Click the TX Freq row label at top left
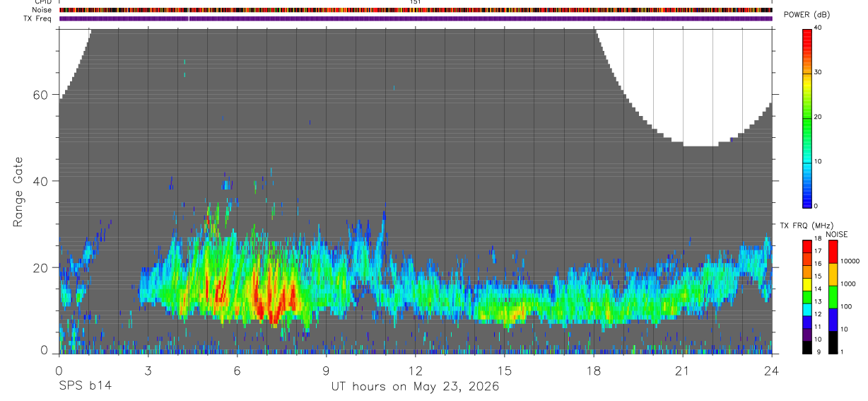868x401 pixels. coord(37,18)
